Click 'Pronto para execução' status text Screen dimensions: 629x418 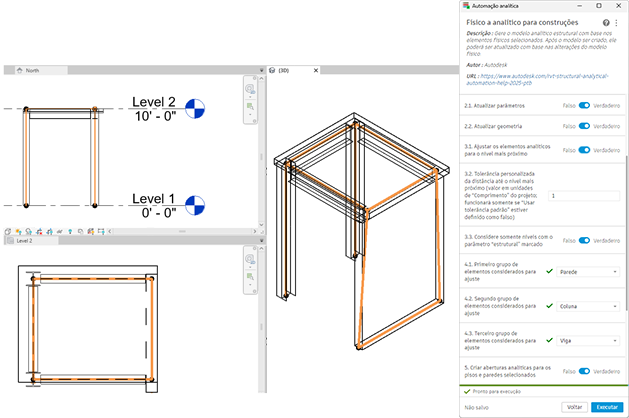tap(497, 391)
